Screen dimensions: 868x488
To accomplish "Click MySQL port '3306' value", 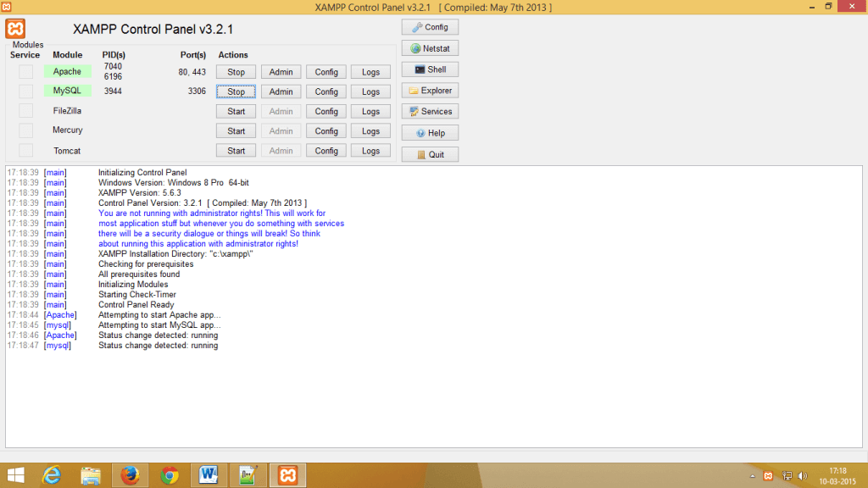I will coord(197,91).
